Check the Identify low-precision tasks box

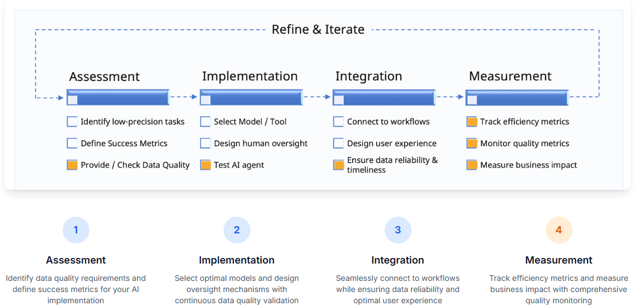click(x=72, y=122)
